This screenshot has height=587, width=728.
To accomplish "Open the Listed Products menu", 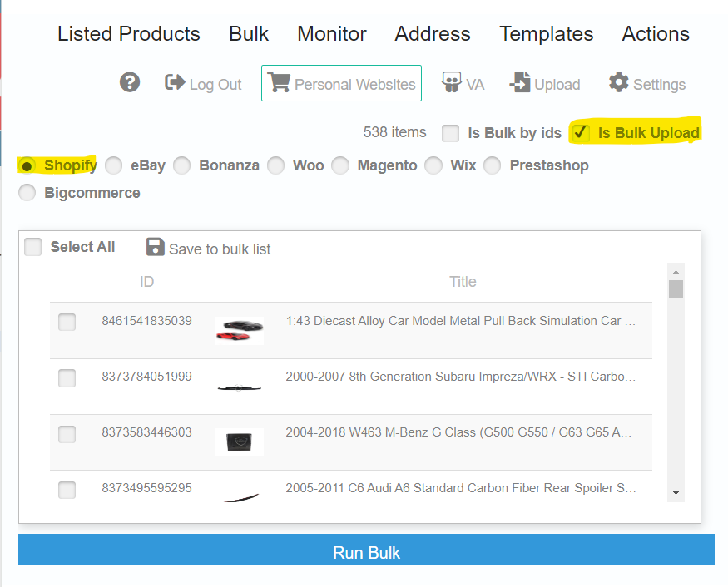I will (129, 34).
